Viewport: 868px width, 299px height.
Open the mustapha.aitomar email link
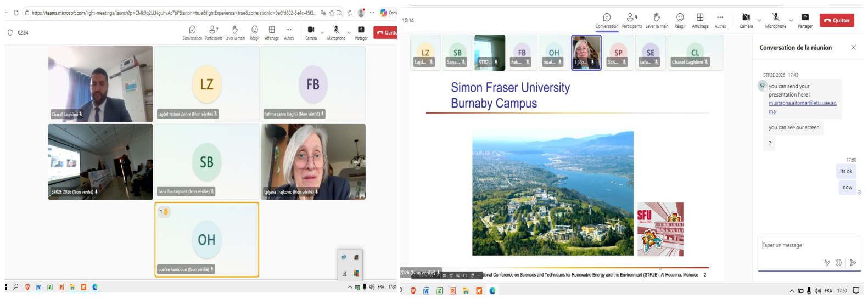click(x=802, y=107)
